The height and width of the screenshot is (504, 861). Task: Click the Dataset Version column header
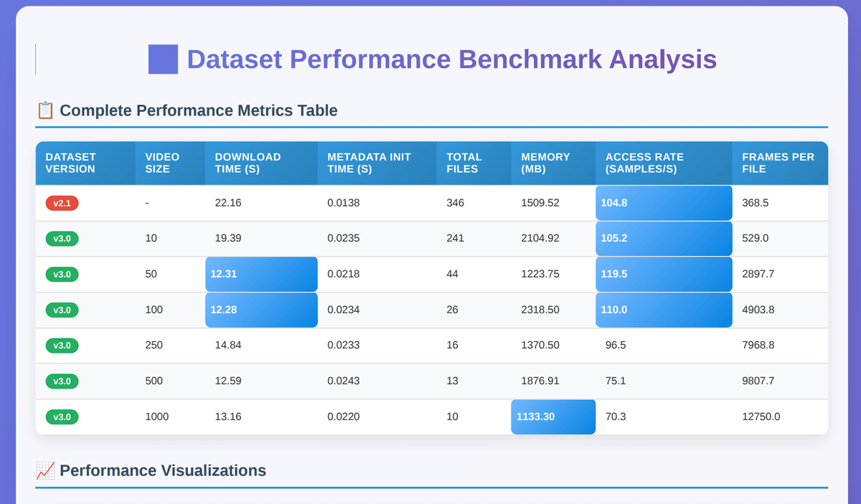70,163
